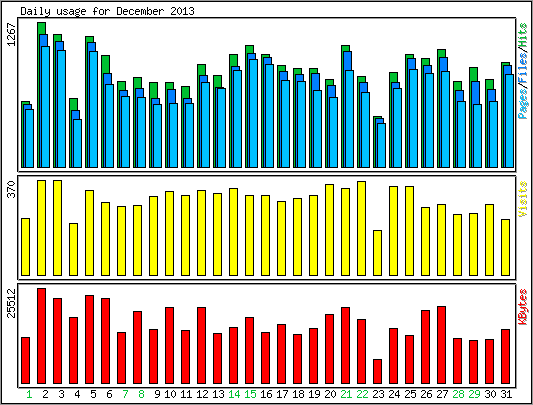This screenshot has height=405, width=533.
Task: Click day label 27 on bottom axis
Action: coord(442,394)
